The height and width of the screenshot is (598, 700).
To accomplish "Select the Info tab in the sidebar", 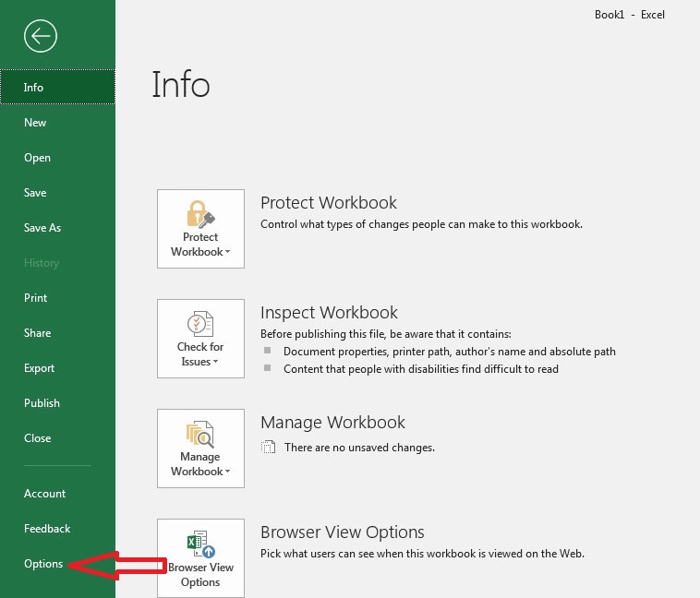I will click(57, 87).
